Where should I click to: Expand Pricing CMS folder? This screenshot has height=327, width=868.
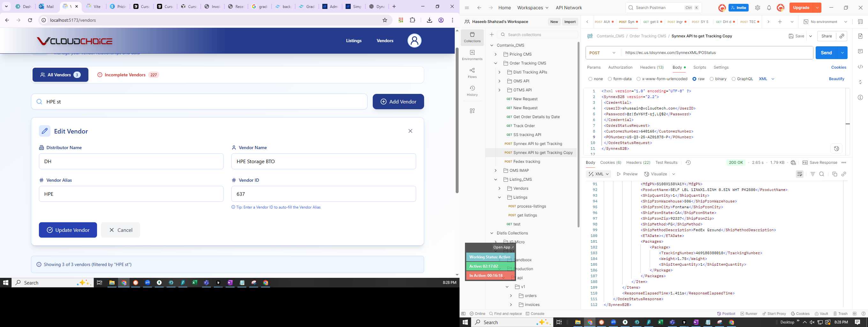click(496, 54)
